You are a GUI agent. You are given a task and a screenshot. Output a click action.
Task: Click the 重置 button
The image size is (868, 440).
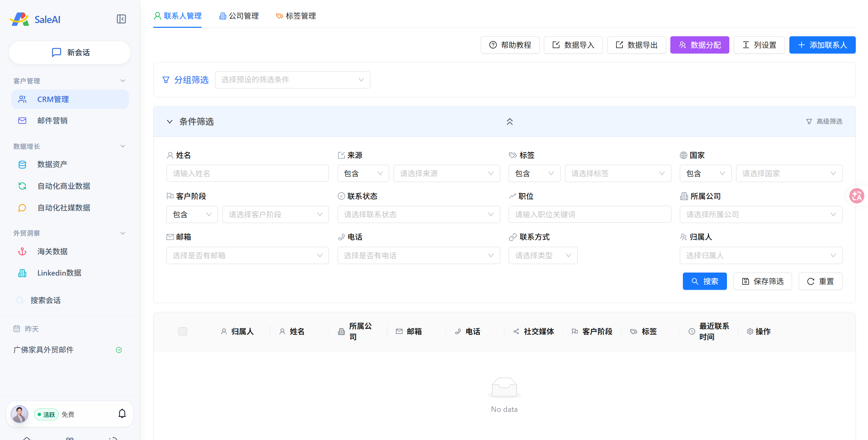coord(820,281)
